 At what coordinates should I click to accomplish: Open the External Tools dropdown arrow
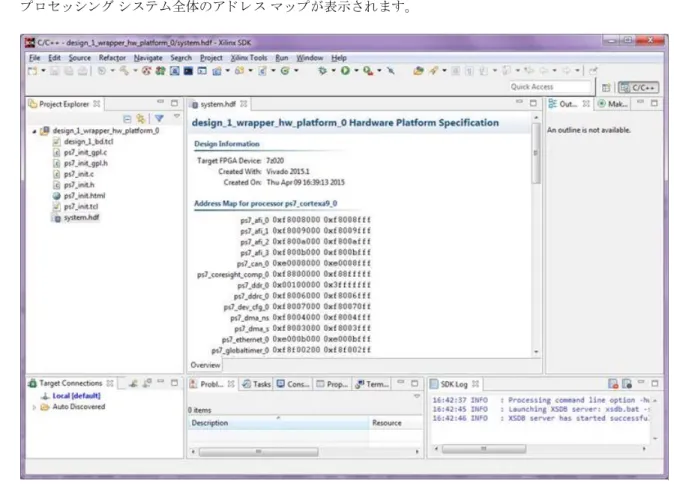tap(379, 70)
